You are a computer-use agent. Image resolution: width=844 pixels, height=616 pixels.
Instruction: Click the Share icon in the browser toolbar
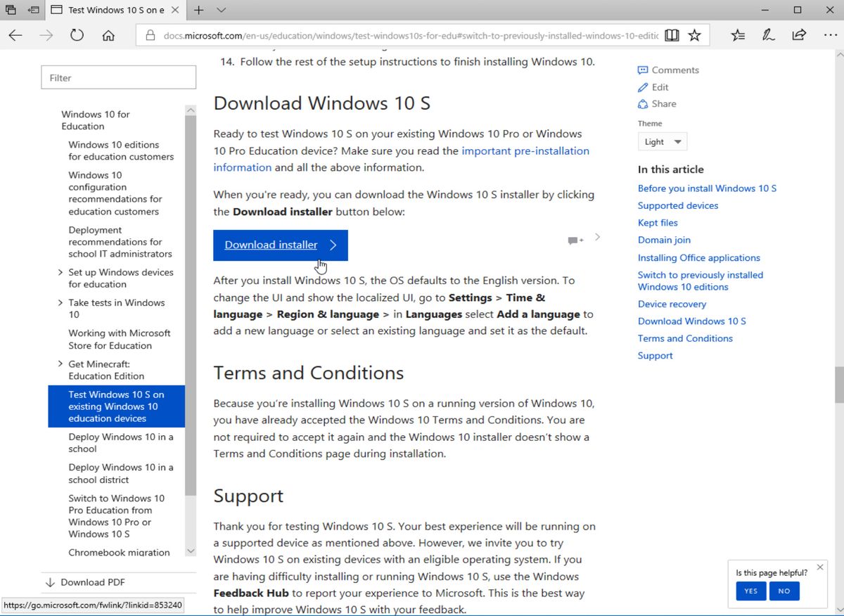800,34
